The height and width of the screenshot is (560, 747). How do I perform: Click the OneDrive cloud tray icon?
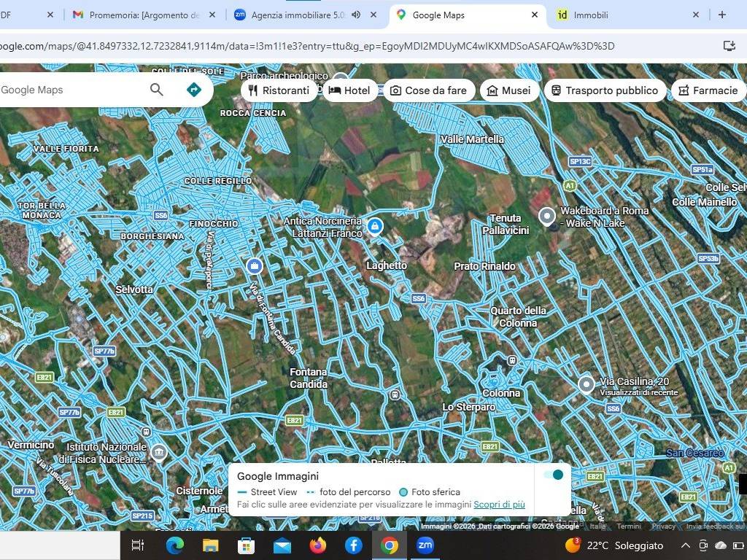tap(721, 545)
